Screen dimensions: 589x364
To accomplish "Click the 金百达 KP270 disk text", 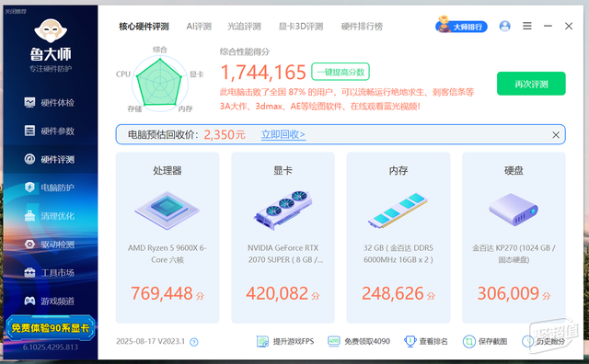I will tap(514, 254).
